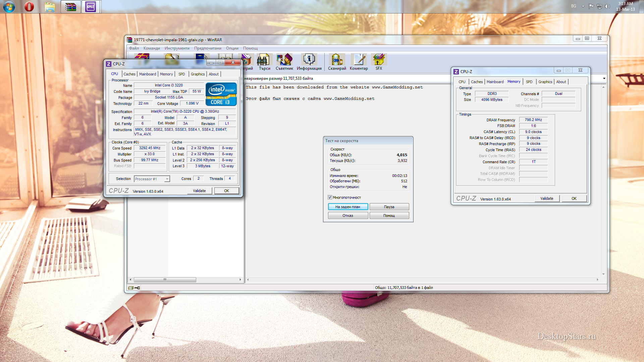Image resolution: width=644 pixels, height=362 pixels.
Task: Click the BG language indicator
Action: pos(574,6)
